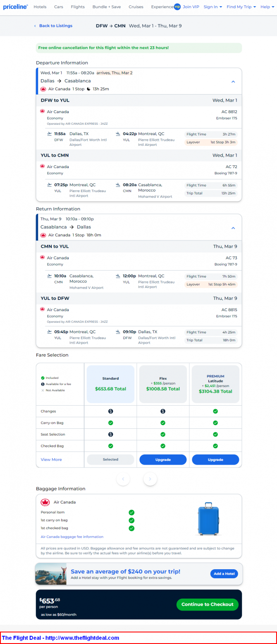Click the Selected button under Standard fare
The height and width of the screenshot is (644, 277).
pos(110,460)
